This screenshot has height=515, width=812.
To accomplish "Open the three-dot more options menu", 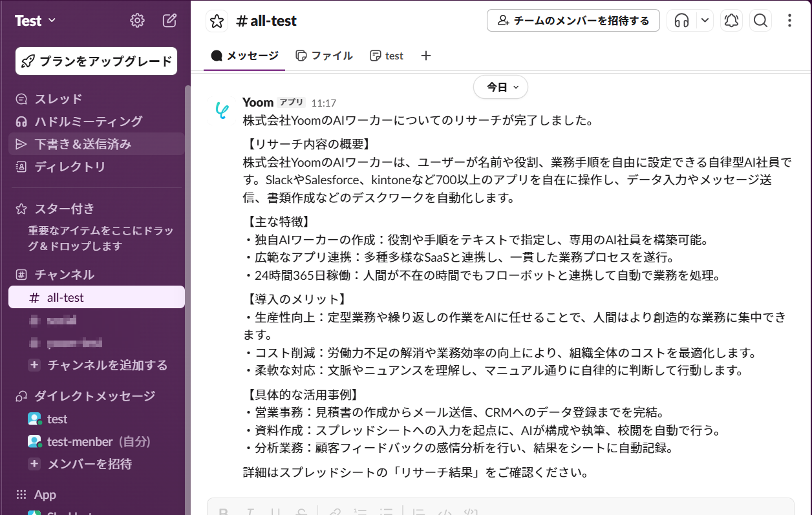I will click(789, 21).
